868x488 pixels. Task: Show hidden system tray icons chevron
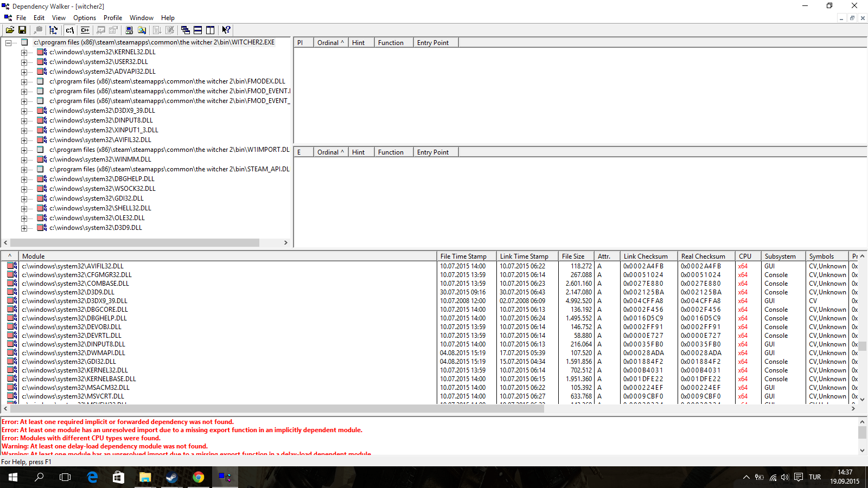(746, 477)
